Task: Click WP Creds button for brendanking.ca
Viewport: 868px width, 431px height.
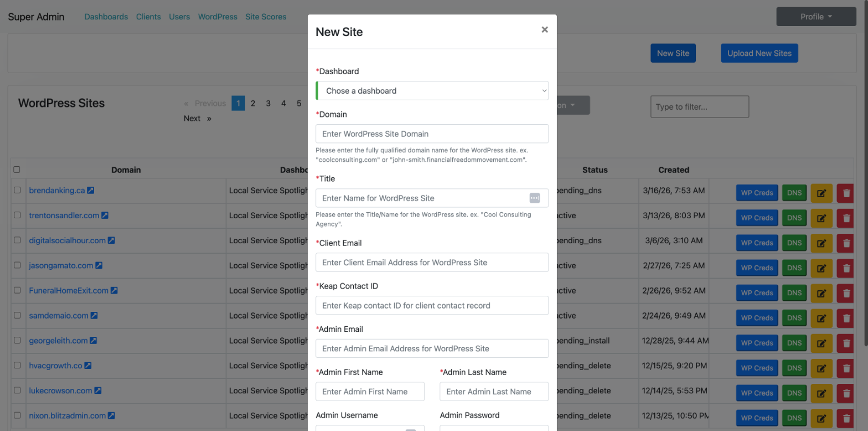Action: pos(757,193)
